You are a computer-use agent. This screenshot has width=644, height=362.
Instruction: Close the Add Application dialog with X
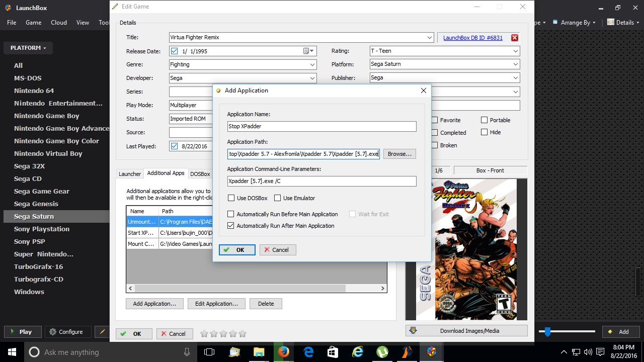(423, 90)
